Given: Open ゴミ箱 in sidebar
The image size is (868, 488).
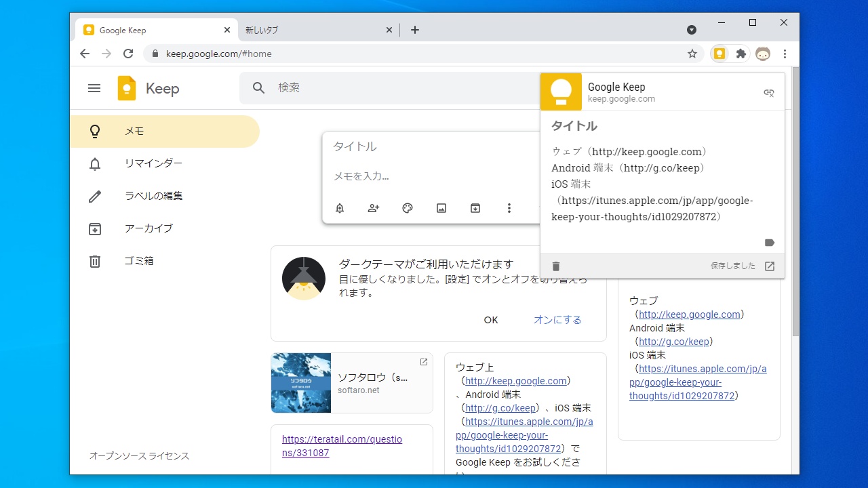Looking at the screenshot, I should pyautogui.click(x=165, y=262).
